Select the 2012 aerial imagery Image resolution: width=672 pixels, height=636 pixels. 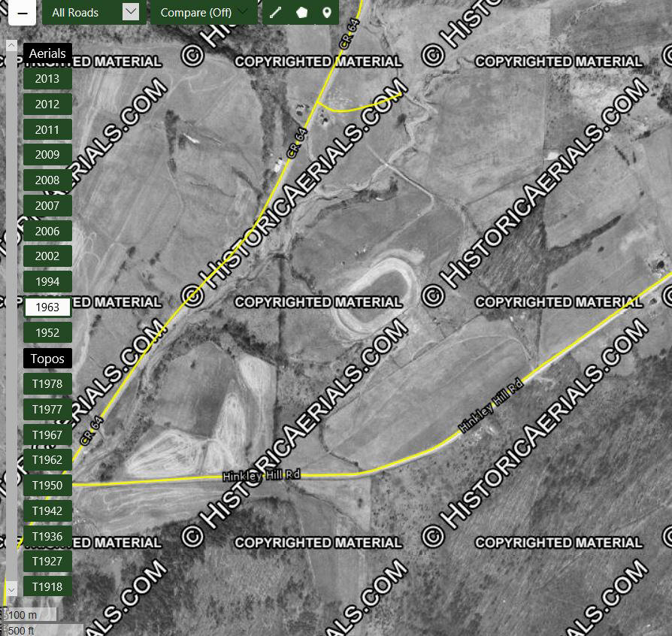click(47, 104)
